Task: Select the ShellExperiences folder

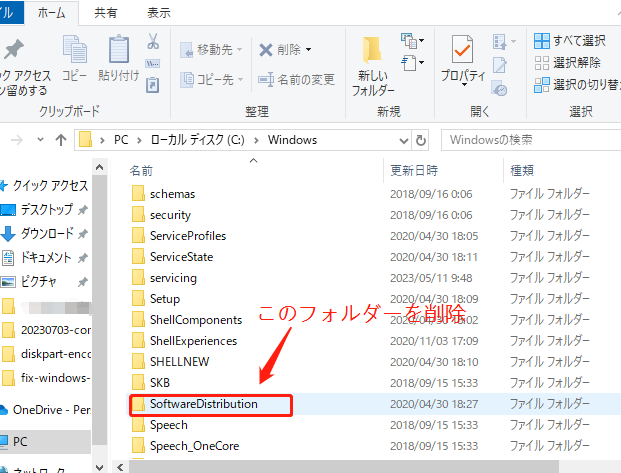Action: (x=193, y=341)
